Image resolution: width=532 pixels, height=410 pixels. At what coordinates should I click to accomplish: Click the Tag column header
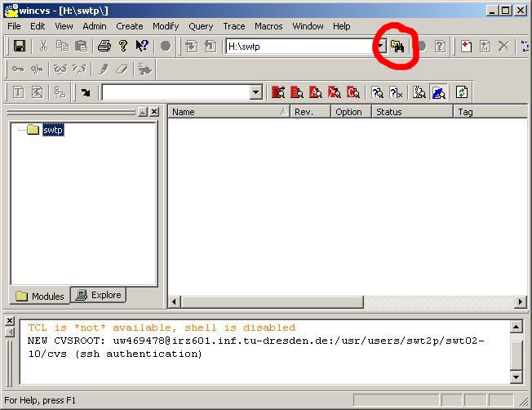click(x=490, y=112)
